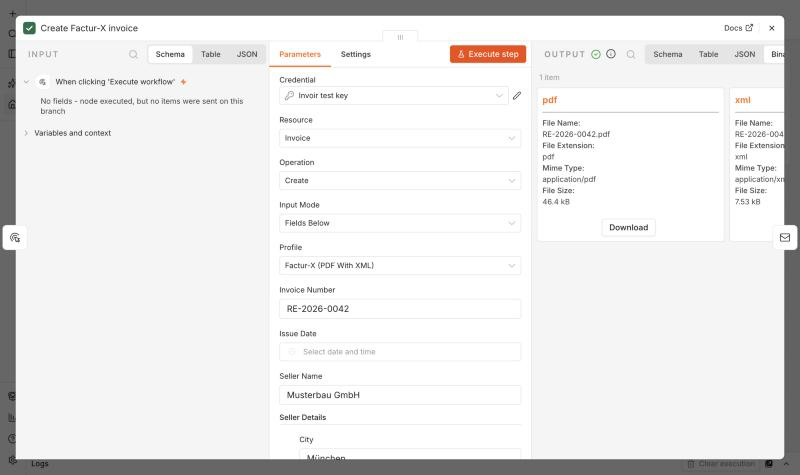Click the right floating mail node button
This screenshot has width=800, height=475.
pyautogui.click(x=785, y=237)
